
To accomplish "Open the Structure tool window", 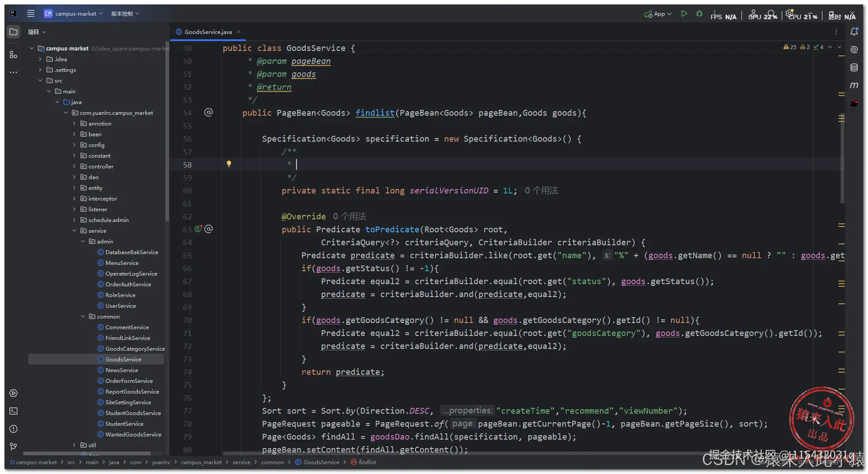I will point(13,55).
